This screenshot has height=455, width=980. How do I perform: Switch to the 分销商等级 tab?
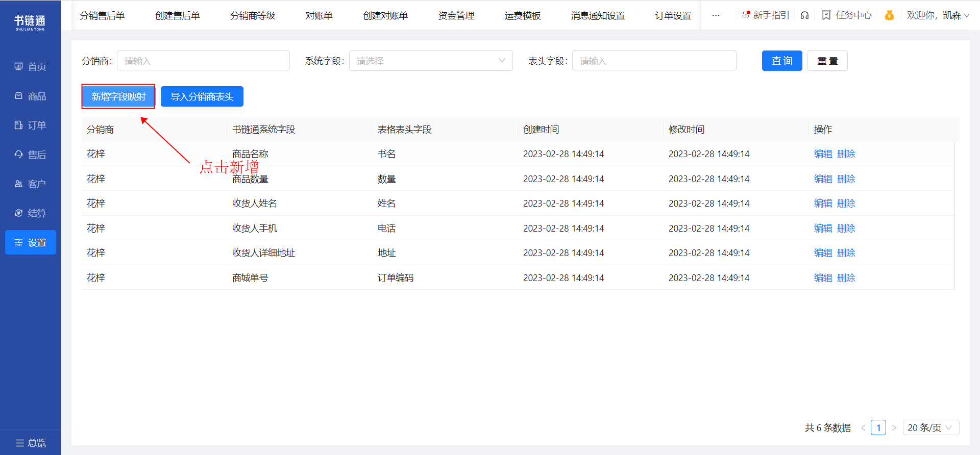(253, 15)
